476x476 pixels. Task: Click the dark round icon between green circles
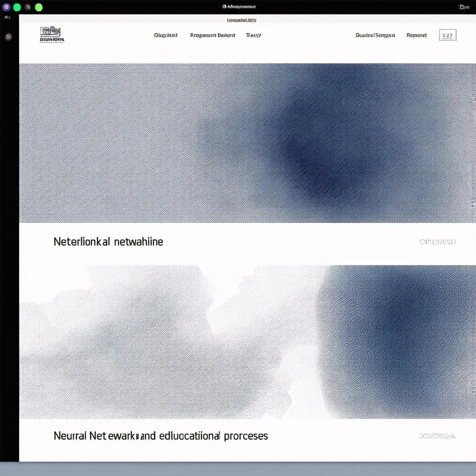(x=28, y=7)
